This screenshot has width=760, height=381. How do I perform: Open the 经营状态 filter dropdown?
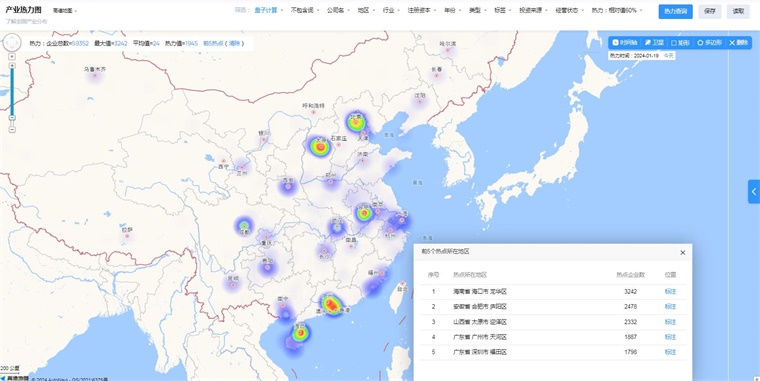[x=569, y=10]
